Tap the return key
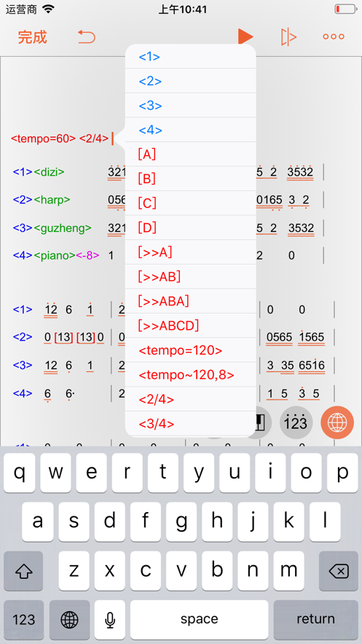Screen dimensions: 362x644 point(315,619)
